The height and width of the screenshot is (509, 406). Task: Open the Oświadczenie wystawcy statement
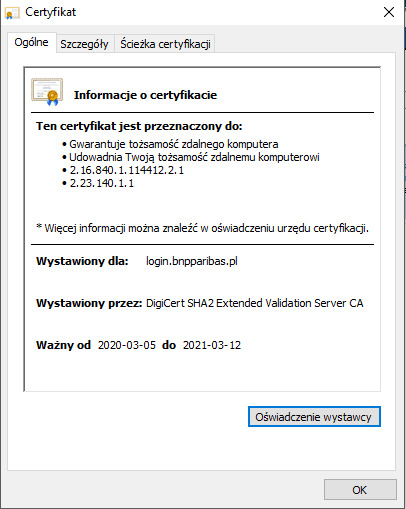[x=314, y=417]
